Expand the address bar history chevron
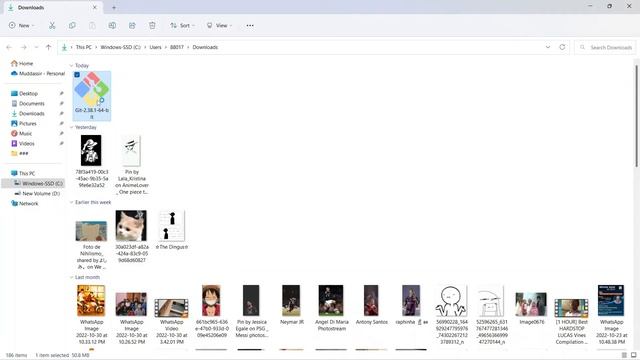This screenshot has height=360, width=640. tap(548, 47)
